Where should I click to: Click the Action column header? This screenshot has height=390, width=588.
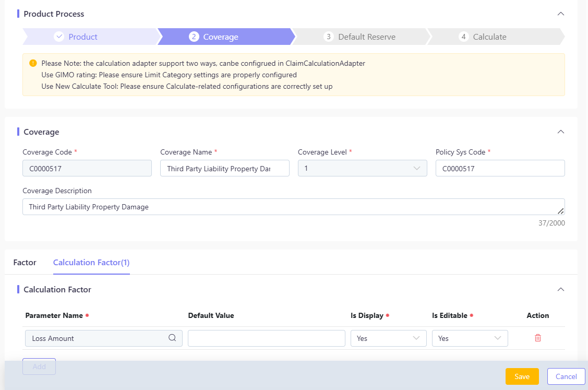tap(538, 315)
